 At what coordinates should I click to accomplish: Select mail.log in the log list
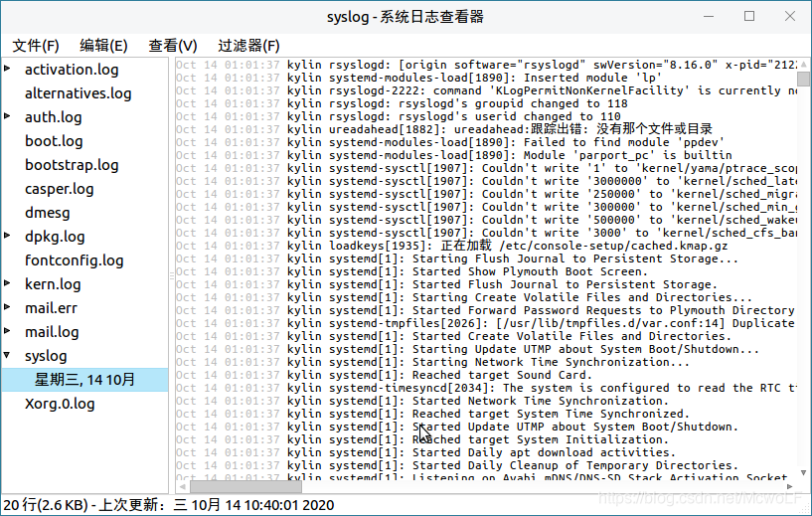[x=52, y=331]
